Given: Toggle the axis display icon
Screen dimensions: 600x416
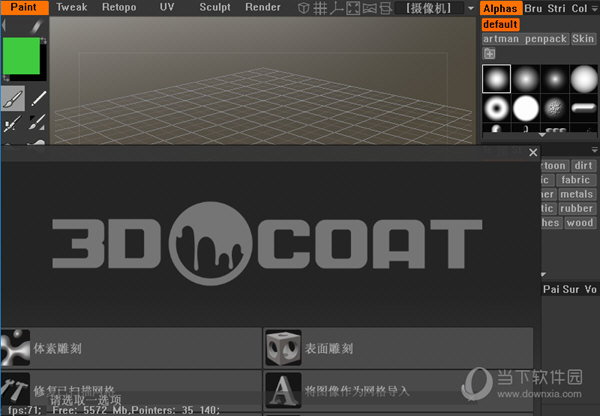Looking at the screenshot, I should [x=336, y=8].
